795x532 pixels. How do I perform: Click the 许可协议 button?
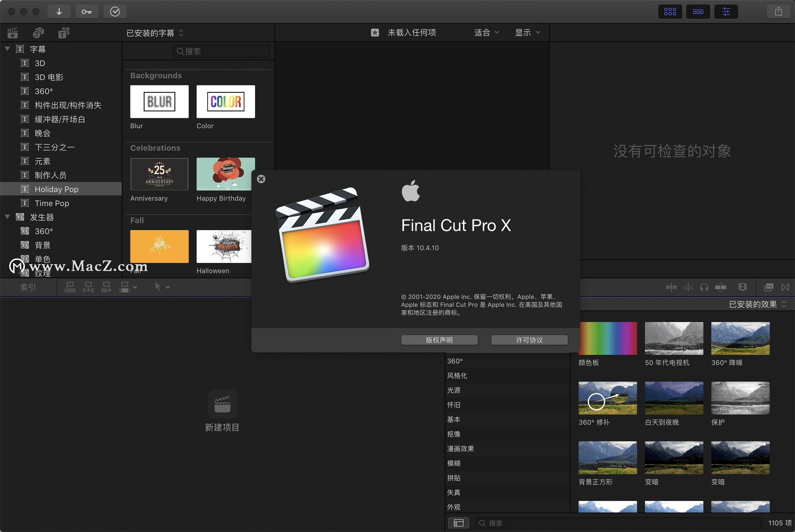(529, 340)
